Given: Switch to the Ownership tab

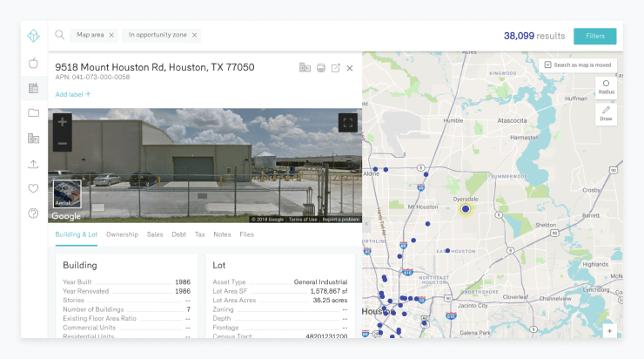Looking at the screenshot, I should point(122,234).
